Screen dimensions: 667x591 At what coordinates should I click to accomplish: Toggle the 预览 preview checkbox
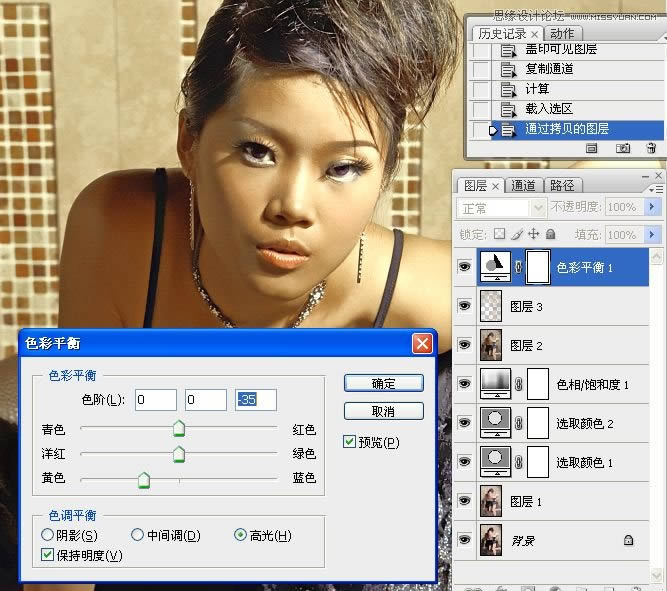[x=349, y=442]
